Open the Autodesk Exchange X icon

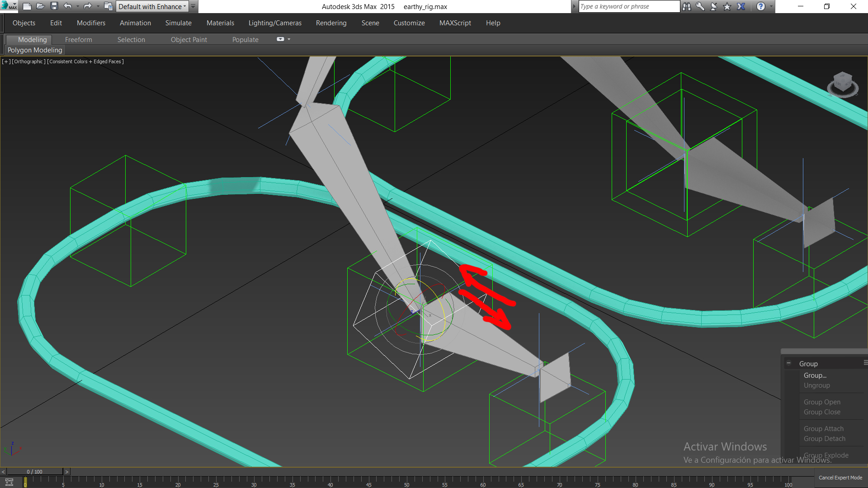(741, 6)
